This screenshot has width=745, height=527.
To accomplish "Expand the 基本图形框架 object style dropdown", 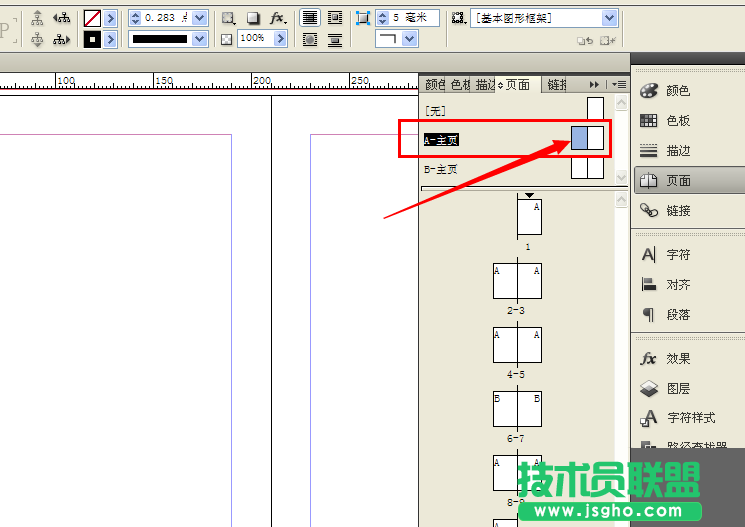I will (x=609, y=18).
